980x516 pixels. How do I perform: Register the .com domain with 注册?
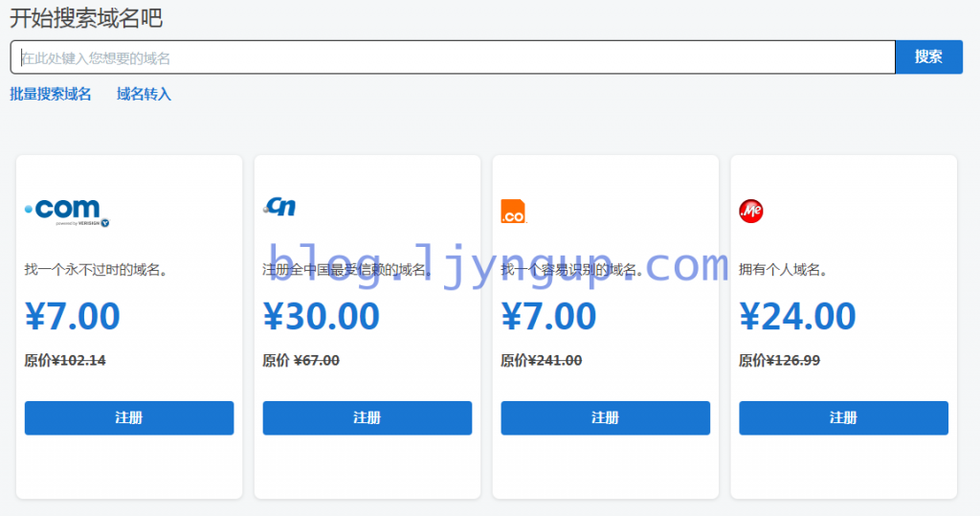[129, 417]
